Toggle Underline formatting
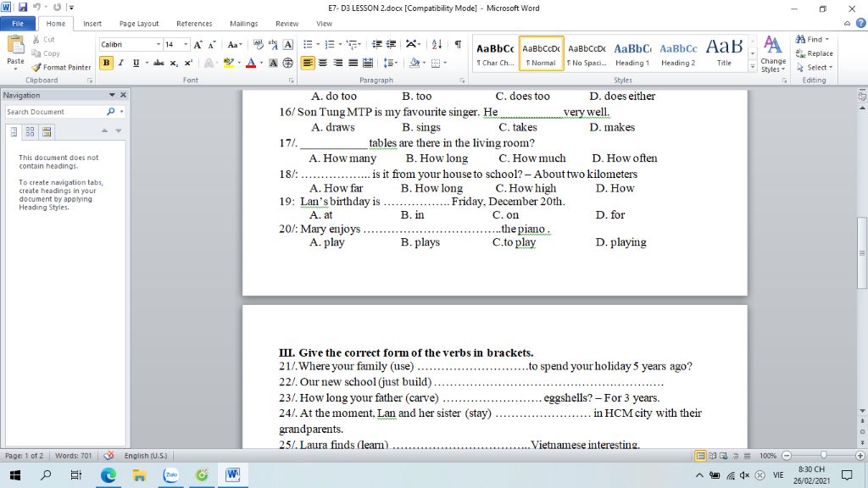The width and height of the screenshot is (868, 488). click(x=136, y=63)
